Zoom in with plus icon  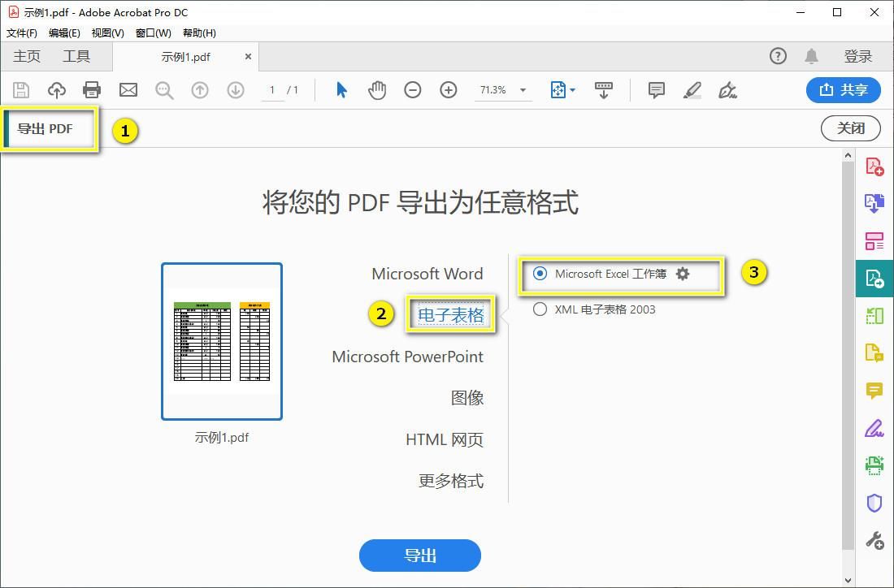click(x=449, y=90)
